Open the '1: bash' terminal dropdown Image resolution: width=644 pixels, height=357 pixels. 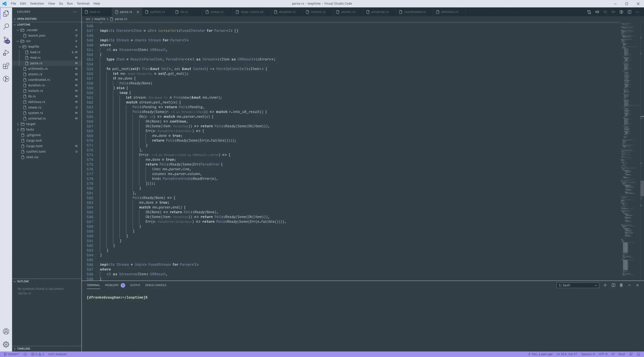tap(578, 285)
